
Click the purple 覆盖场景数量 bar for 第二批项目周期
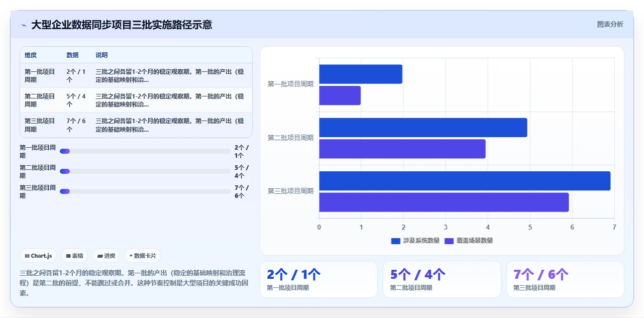pos(402,149)
